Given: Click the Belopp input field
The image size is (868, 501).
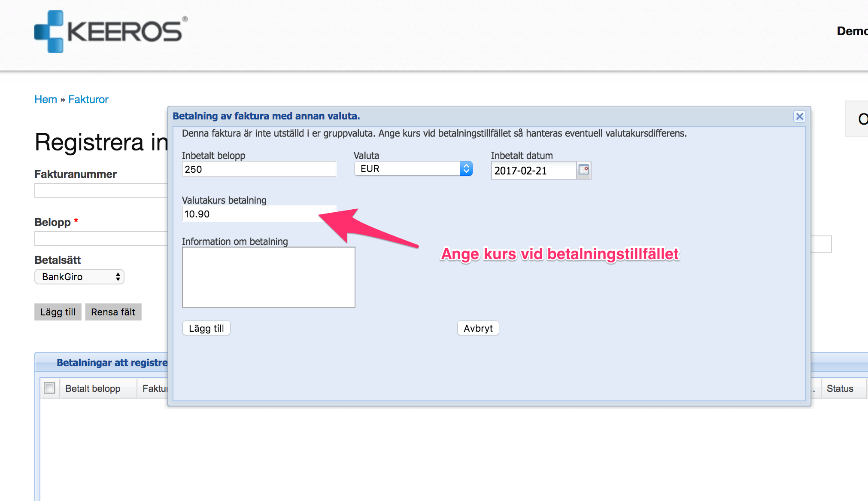Looking at the screenshot, I should point(101,238).
